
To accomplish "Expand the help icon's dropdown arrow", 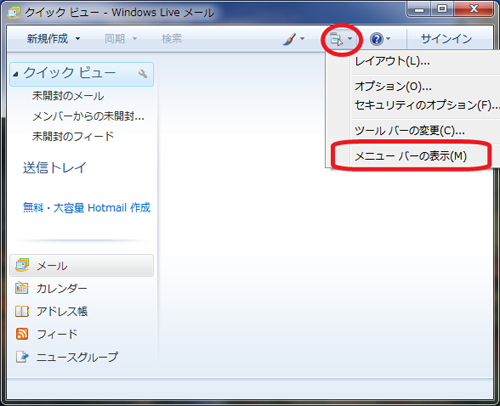I will pos(388,39).
